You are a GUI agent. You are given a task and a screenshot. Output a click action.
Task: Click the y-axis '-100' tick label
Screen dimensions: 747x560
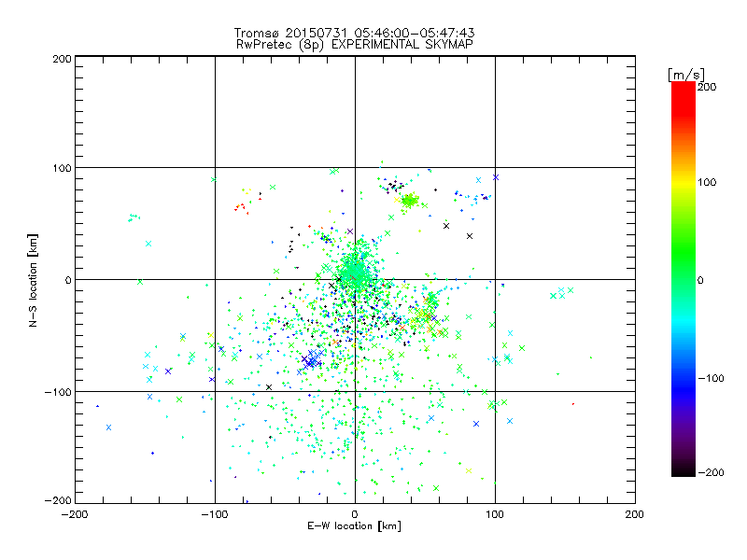[58, 392]
